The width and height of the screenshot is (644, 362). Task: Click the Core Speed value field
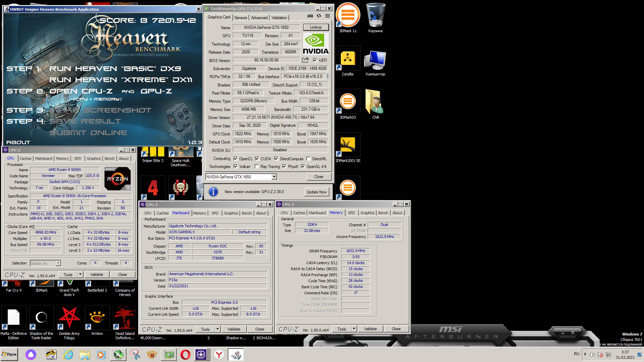[46, 232]
